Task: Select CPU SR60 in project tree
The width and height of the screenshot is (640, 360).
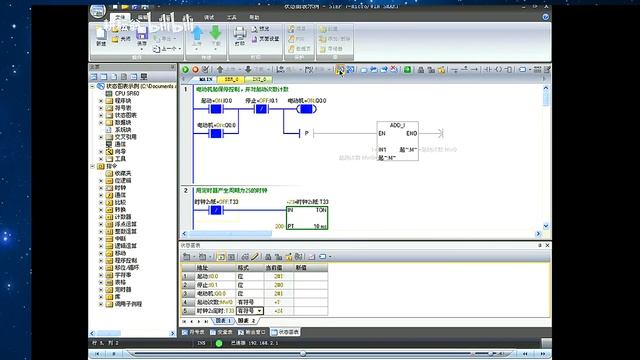Action: (x=127, y=93)
